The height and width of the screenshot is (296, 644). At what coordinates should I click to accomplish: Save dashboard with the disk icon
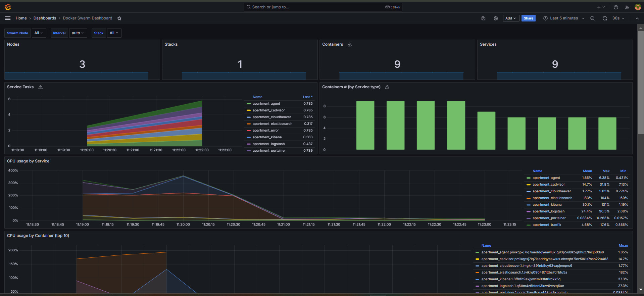(483, 18)
